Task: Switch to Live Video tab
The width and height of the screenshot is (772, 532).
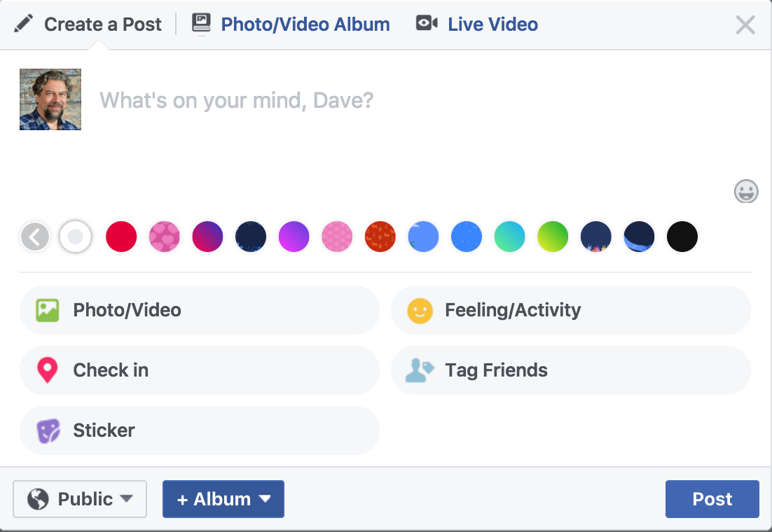Action: [492, 24]
